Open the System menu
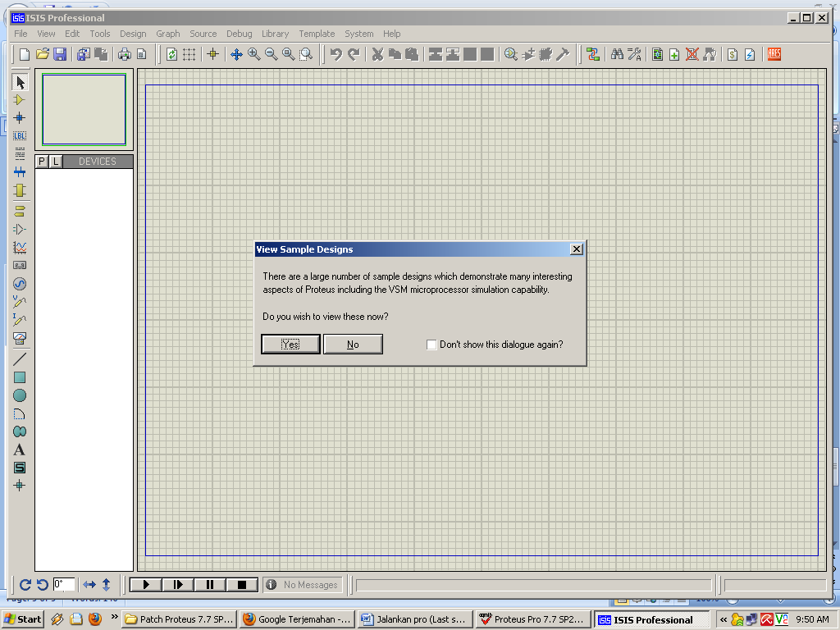Screen dimensions: 840x630 point(359,34)
